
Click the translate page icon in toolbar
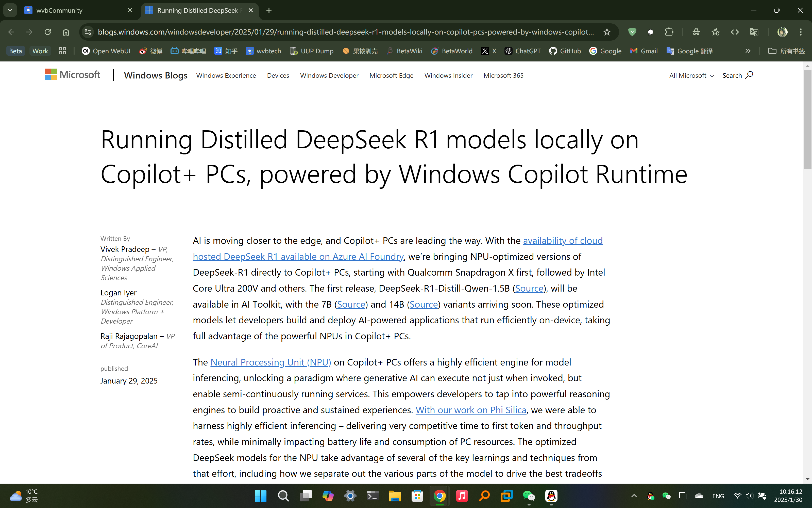754,32
